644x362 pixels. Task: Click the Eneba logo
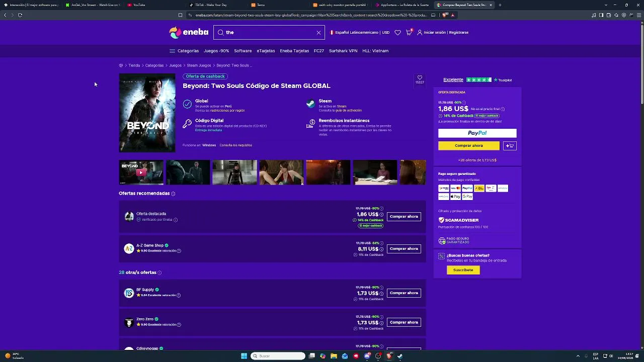point(189,32)
